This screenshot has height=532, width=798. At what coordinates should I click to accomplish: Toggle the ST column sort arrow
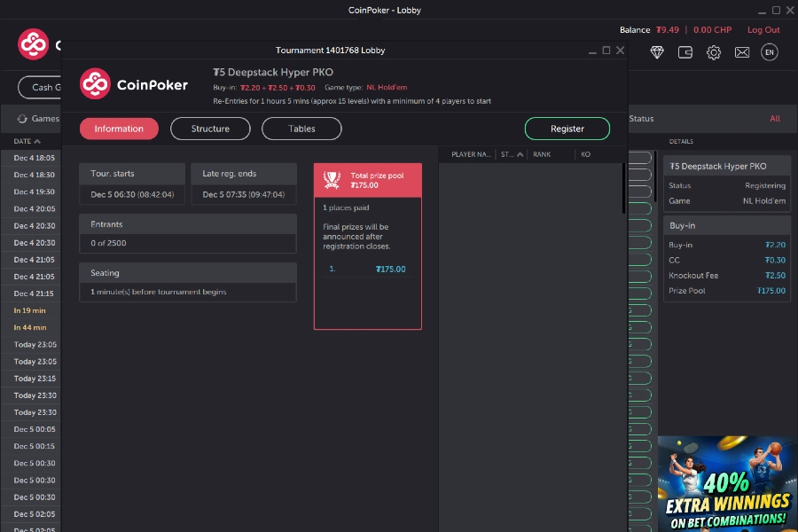point(520,154)
